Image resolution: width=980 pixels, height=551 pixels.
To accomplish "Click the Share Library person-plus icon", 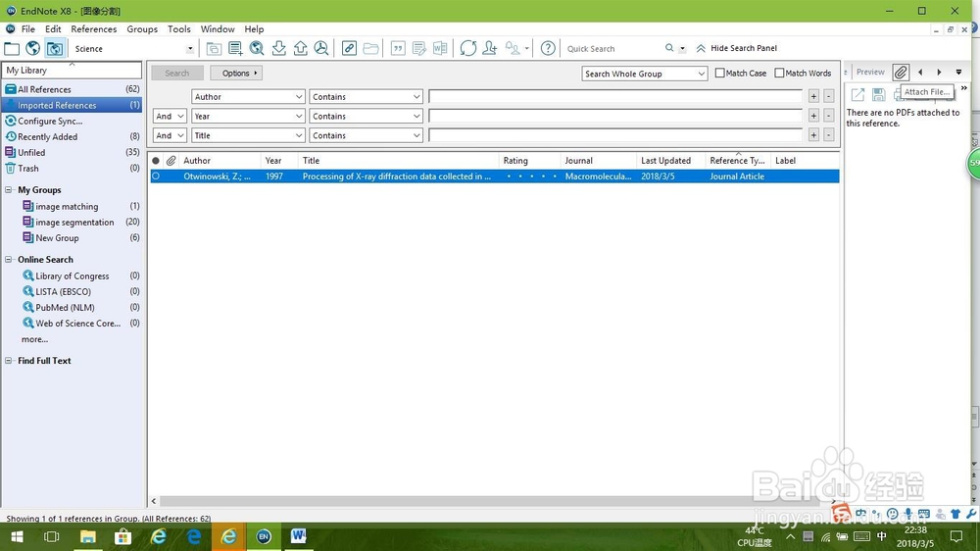I will (490, 48).
